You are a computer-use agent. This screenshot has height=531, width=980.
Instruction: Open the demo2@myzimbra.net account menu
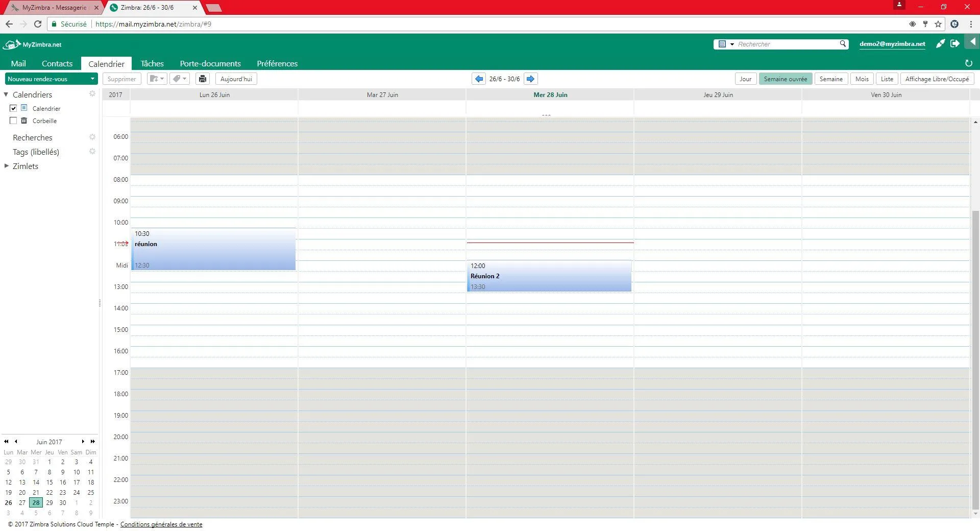pos(892,44)
